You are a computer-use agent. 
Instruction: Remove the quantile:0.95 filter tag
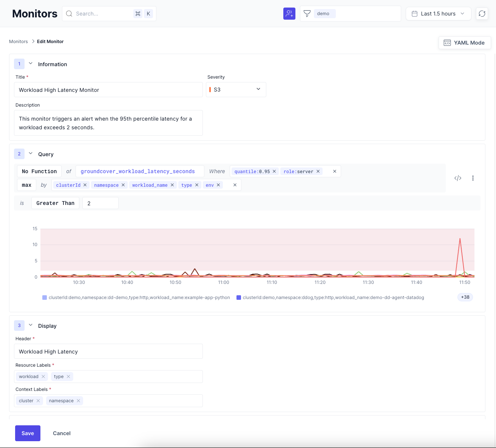click(x=274, y=171)
